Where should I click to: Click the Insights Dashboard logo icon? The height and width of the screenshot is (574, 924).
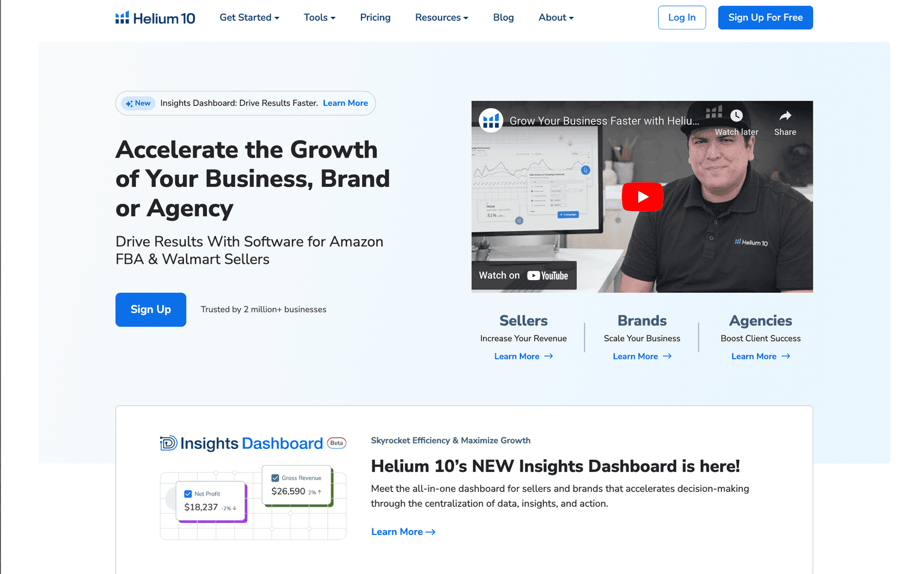point(168,443)
